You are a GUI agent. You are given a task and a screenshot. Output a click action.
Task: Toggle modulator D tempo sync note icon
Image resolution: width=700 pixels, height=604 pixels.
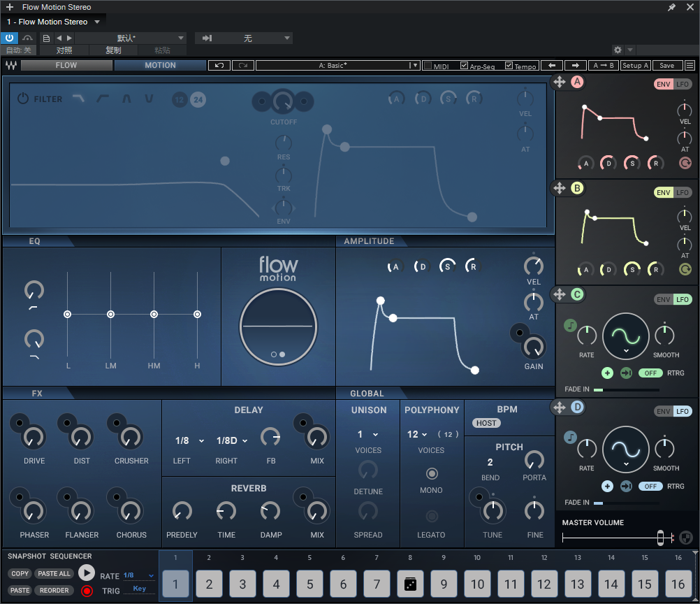click(x=571, y=437)
